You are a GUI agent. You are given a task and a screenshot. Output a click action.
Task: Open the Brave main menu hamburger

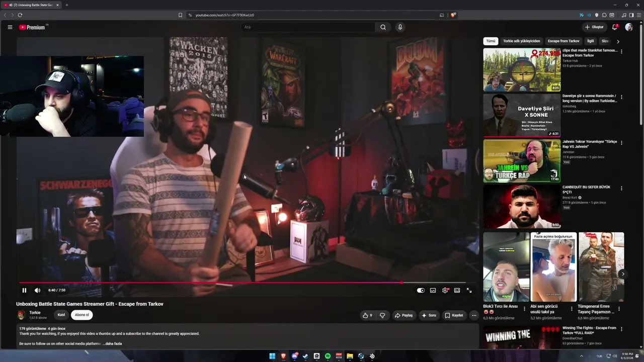(638, 15)
